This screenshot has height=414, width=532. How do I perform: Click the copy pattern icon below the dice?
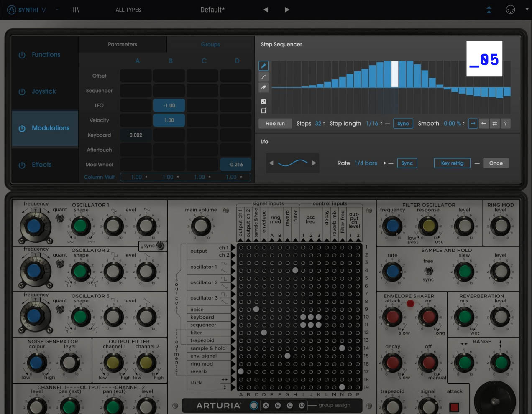[263, 110]
